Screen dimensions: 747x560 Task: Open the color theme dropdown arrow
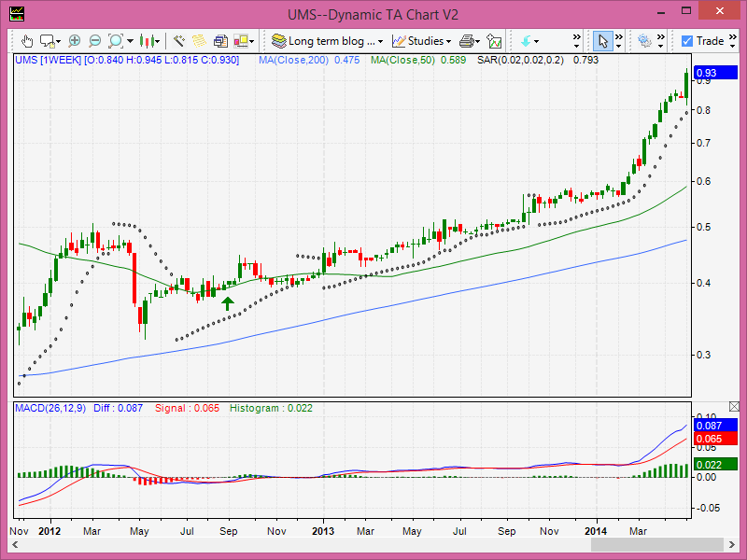point(251,42)
